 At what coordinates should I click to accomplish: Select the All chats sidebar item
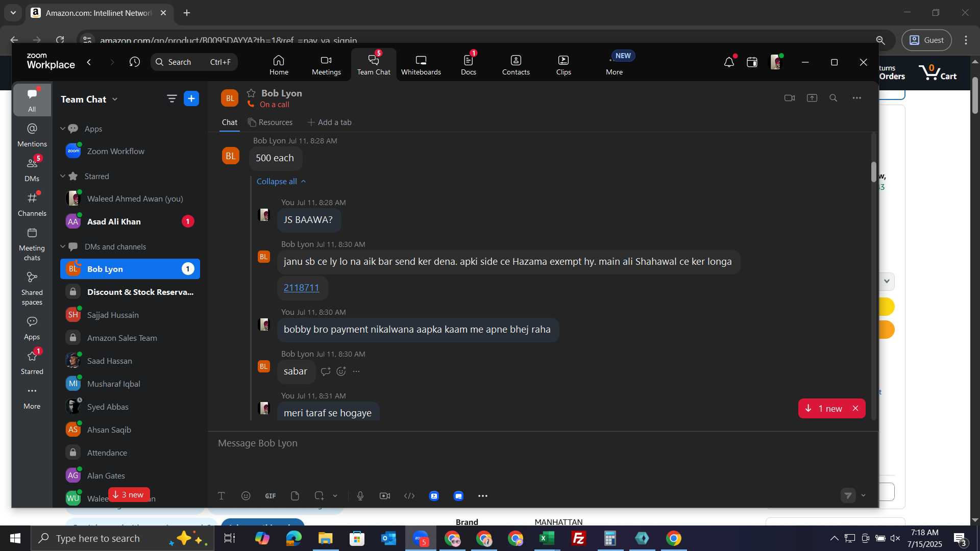click(x=32, y=100)
